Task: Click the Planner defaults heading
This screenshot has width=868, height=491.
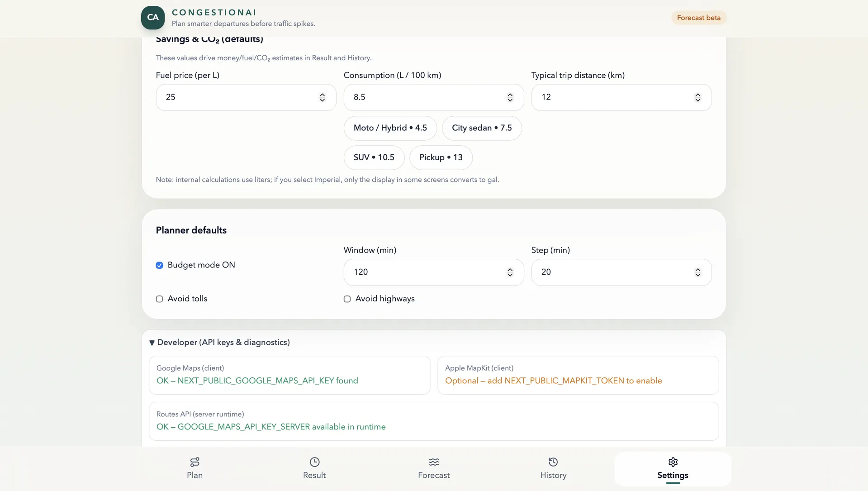Action: click(x=191, y=230)
